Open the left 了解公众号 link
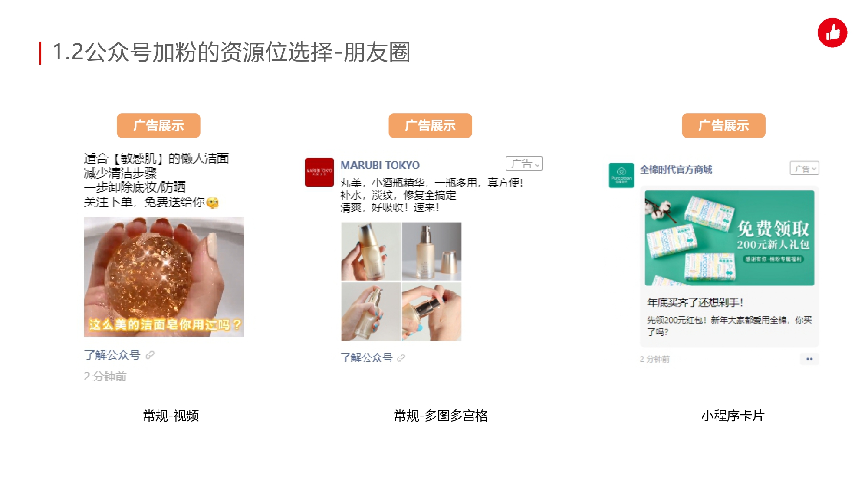This screenshot has width=868, height=488. tap(112, 355)
